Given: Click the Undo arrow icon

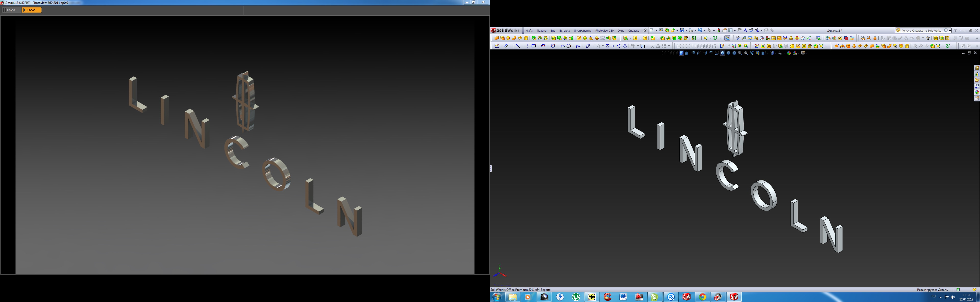Looking at the screenshot, I should click(x=700, y=30).
